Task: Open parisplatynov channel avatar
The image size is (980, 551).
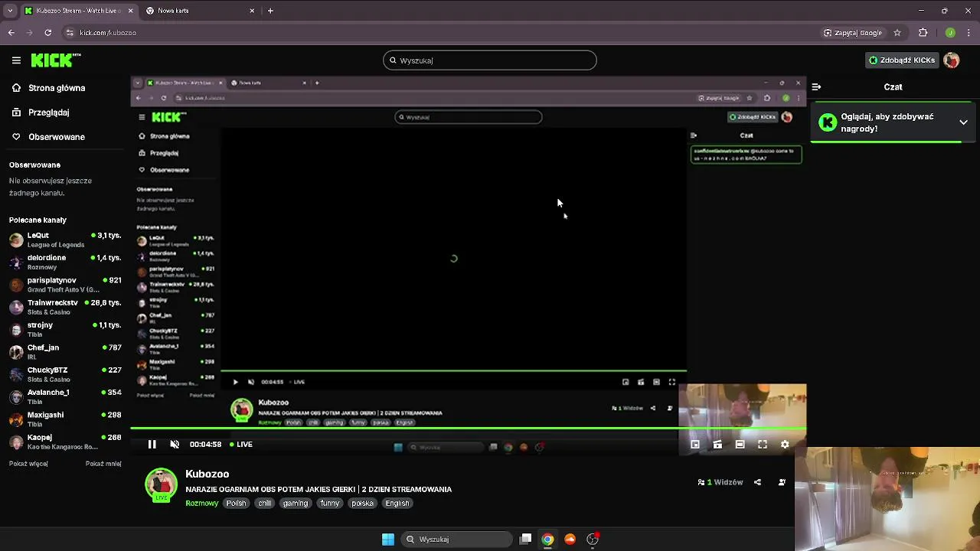Action: tap(16, 285)
